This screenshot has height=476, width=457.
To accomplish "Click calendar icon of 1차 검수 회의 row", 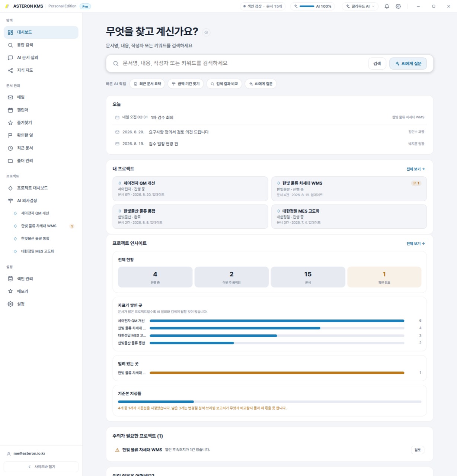I will (x=117, y=118).
